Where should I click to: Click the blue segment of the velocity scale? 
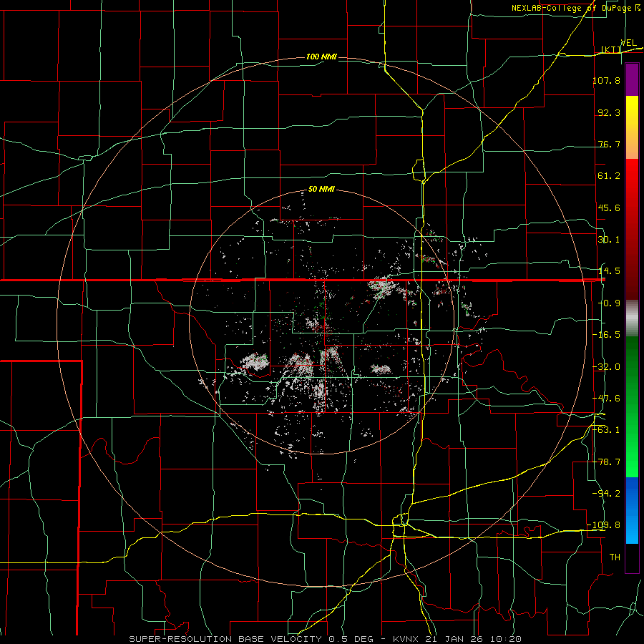point(632,510)
